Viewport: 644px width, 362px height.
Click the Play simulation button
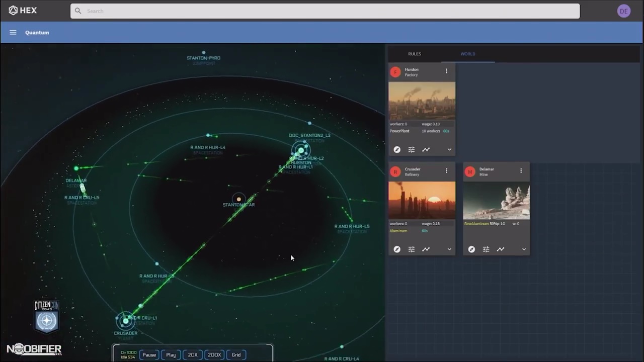click(171, 354)
